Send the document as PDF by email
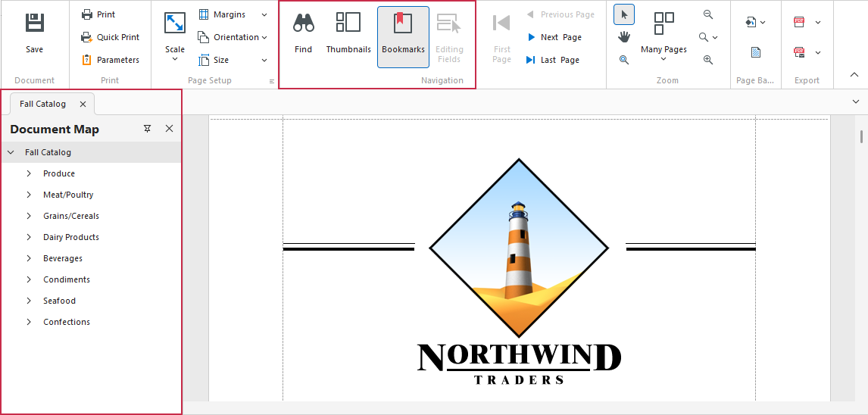This screenshot has height=415, width=868. 799,52
